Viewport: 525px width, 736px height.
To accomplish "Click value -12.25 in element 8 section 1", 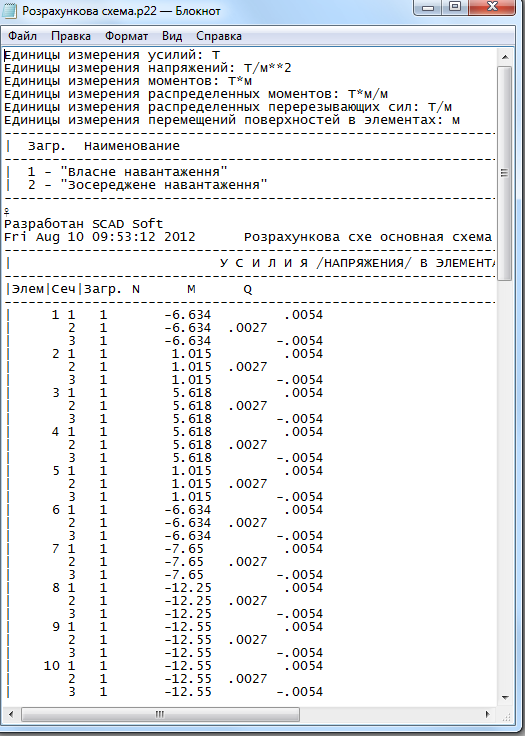I will click(188, 587).
